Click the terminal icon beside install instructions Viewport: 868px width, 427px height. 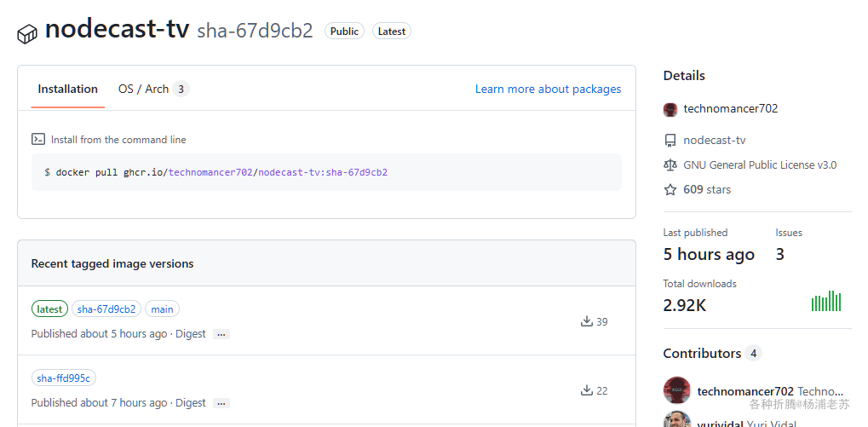click(38, 139)
